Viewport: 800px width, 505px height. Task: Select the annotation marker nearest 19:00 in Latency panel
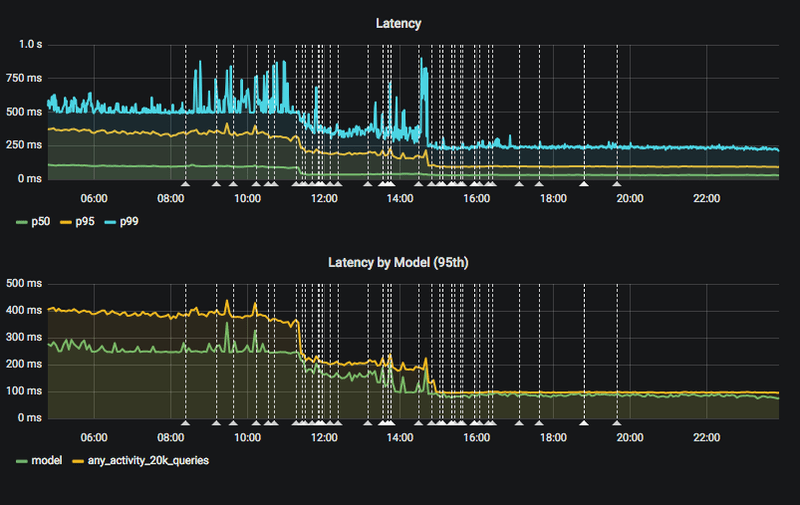(x=584, y=184)
